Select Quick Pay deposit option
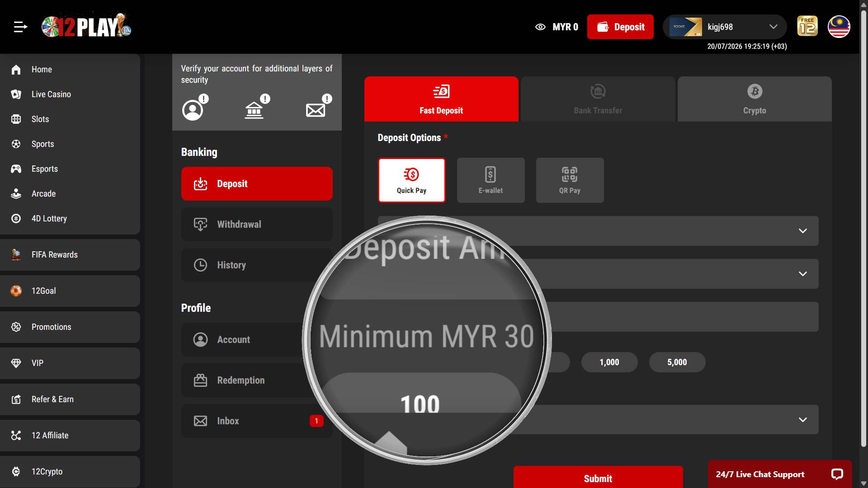This screenshot has width=868, height=488. pyautogui.click(x=411, y=180)
